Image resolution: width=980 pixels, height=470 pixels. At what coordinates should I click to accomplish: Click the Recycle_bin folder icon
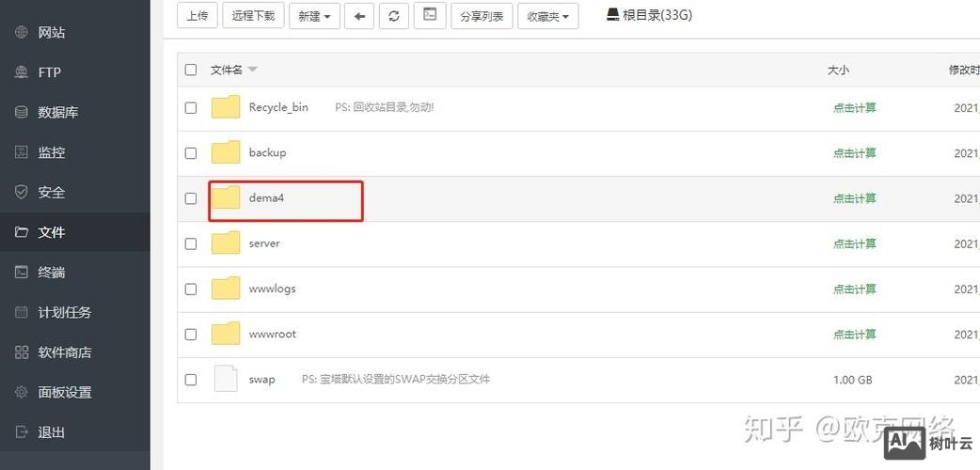coord(226,107)
